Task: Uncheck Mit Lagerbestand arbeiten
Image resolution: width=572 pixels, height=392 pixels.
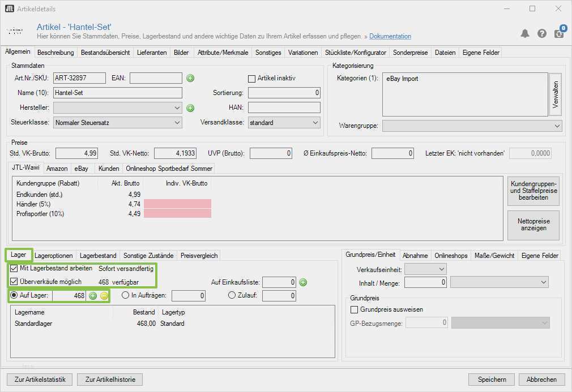Action: coord(14,269)
